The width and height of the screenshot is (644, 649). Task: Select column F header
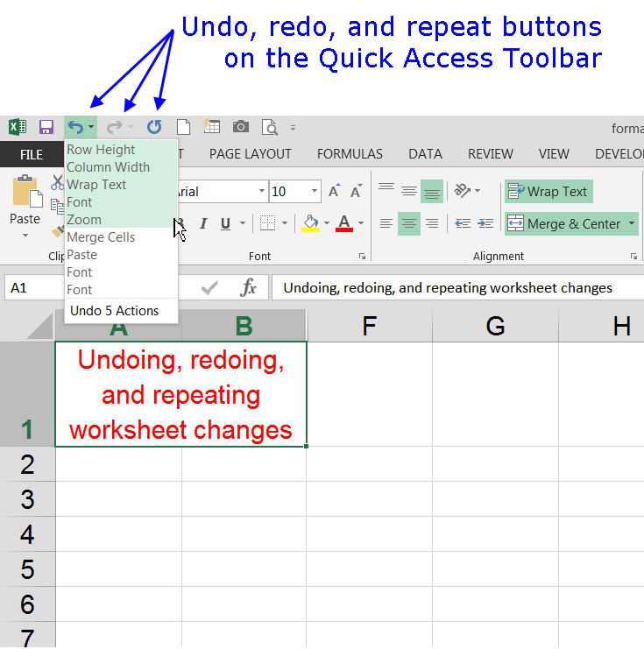coord(370,326)
